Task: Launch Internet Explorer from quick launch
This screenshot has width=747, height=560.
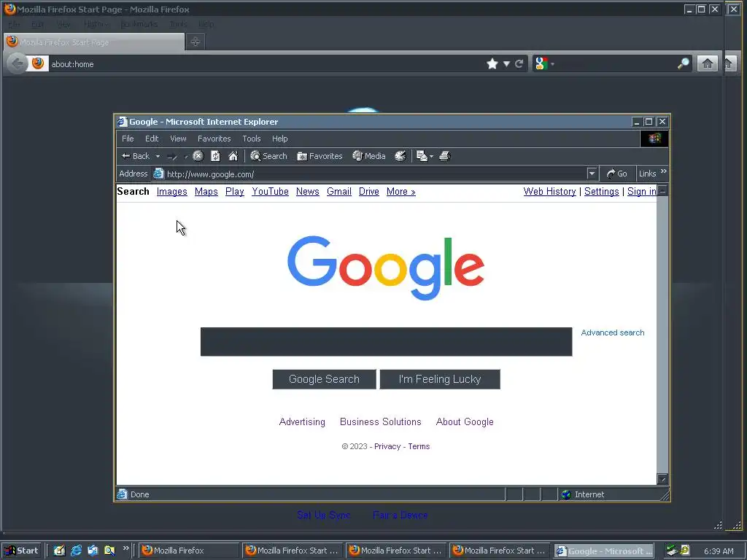Action: (76, 551)
